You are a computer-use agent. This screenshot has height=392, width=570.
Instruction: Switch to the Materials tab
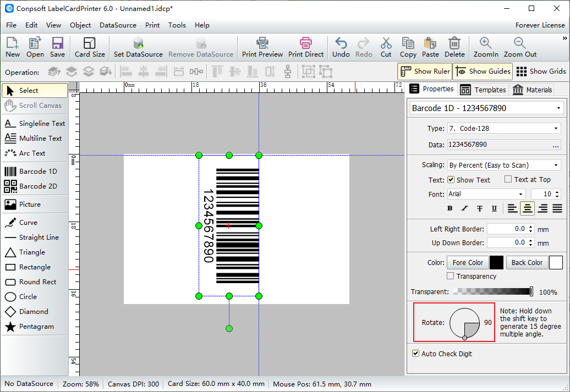click(x=532, y=90)
